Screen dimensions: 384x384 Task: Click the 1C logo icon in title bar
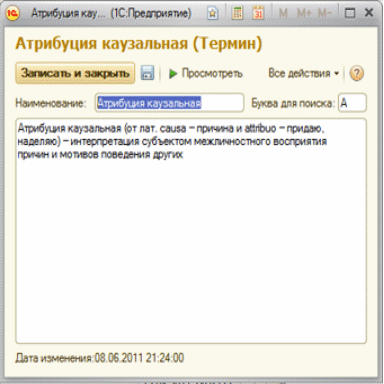13,13
